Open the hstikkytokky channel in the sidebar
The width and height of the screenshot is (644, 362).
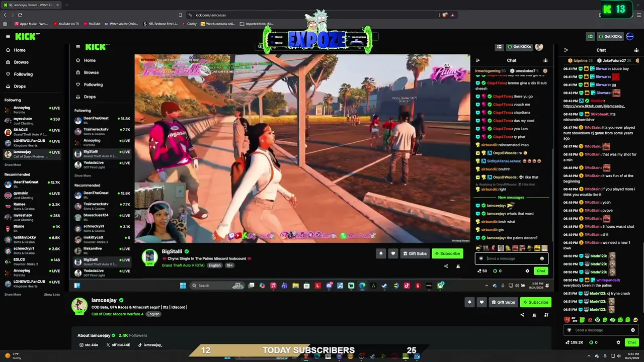(32, 239)
